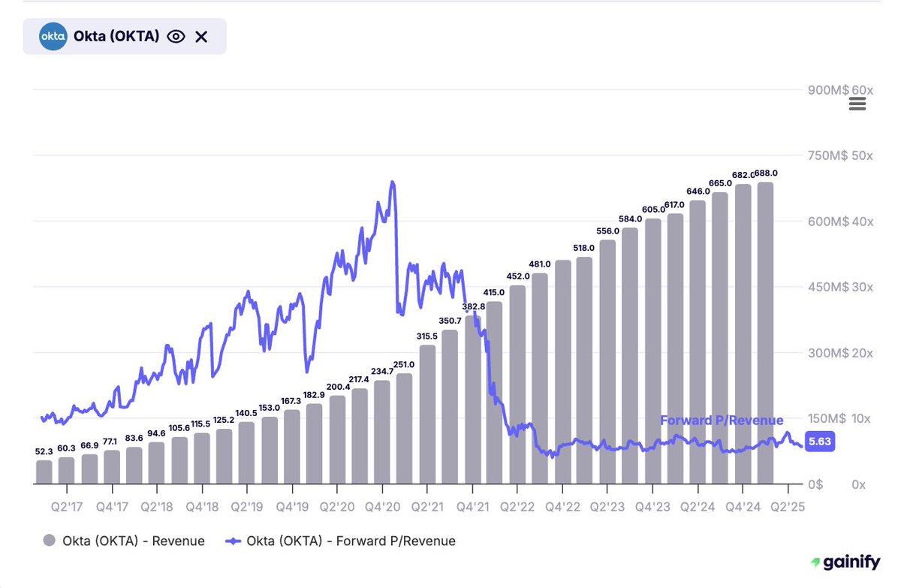The image size is (901, 588).
Task: Click the Q2'18 x-axis label
Action: pyautogui.click(x=156, y=508)
